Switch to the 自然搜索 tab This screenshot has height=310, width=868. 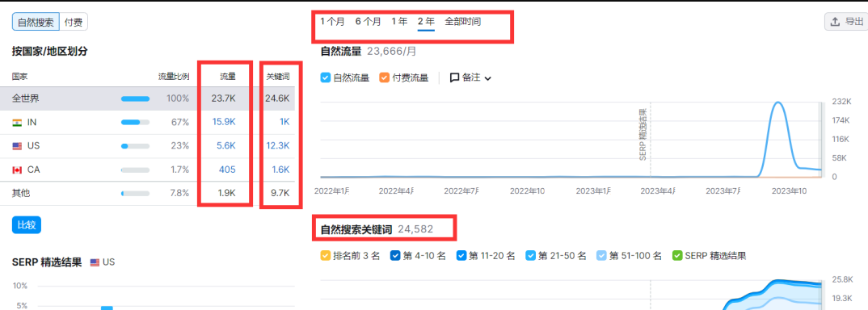point(36,22)
